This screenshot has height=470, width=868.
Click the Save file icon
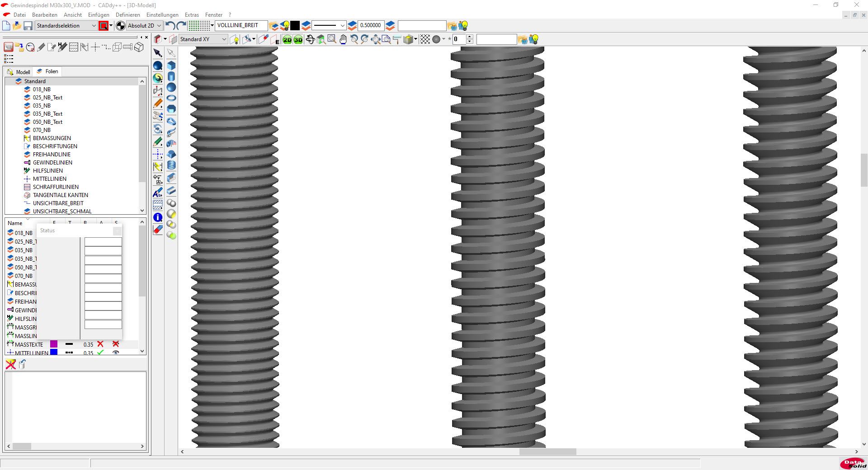coord(28,26)
